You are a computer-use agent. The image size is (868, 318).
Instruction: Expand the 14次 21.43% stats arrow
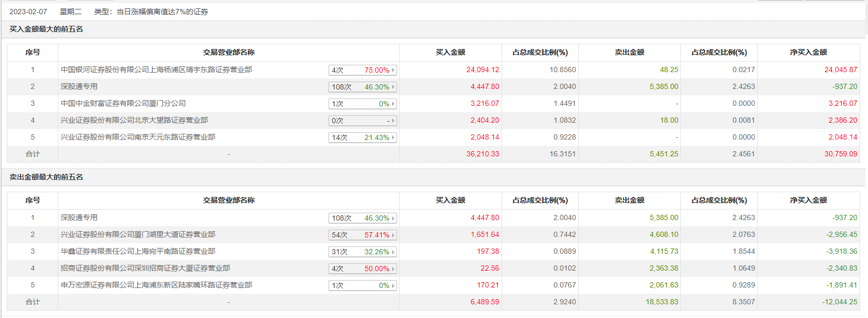(x=393, y=137)
